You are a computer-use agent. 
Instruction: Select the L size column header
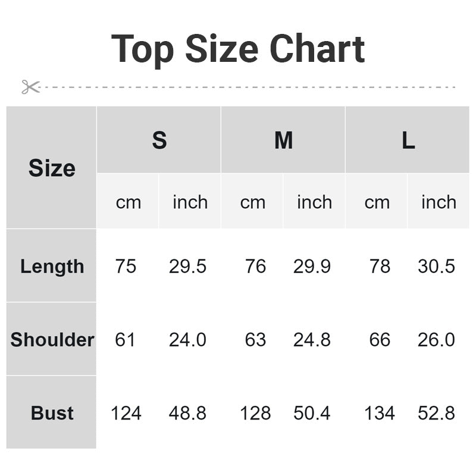point(408,140)
